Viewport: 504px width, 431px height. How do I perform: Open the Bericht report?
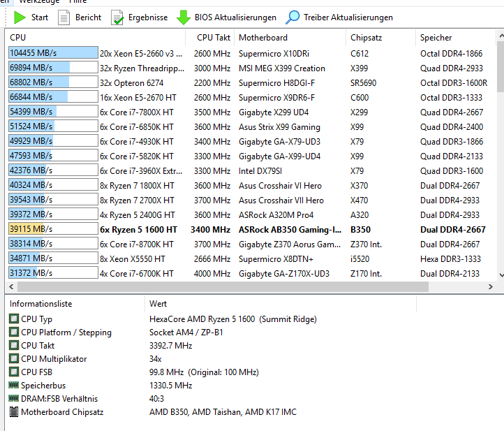click(x=80, y=17)
